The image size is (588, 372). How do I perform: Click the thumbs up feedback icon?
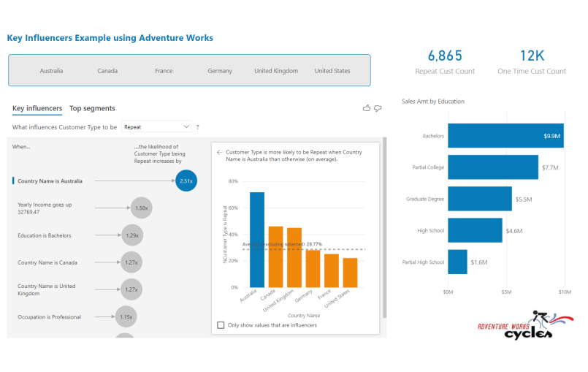(367, 108)
